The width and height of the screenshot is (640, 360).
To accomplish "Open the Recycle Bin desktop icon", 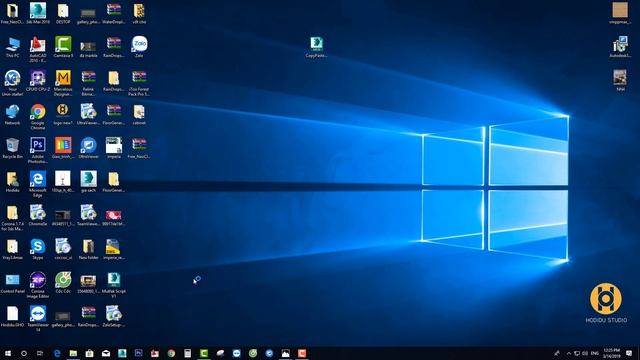I will point(12,148).
